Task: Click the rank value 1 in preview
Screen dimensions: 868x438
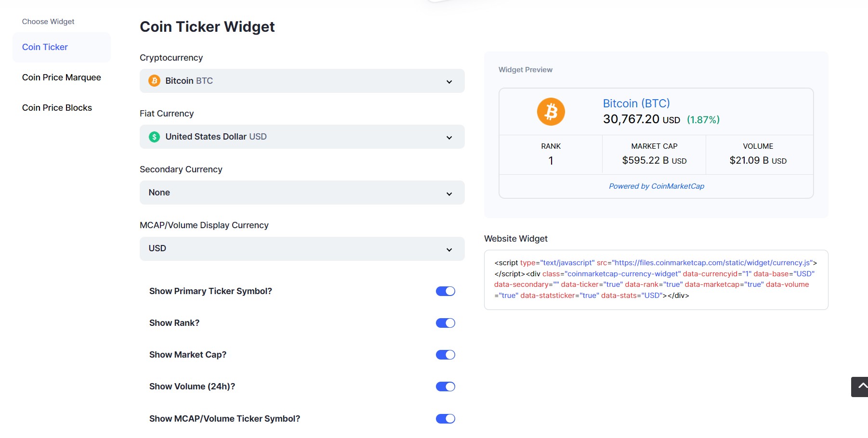Action: 551,161
